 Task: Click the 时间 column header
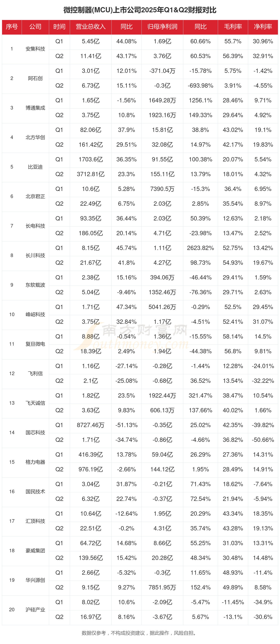59,27
